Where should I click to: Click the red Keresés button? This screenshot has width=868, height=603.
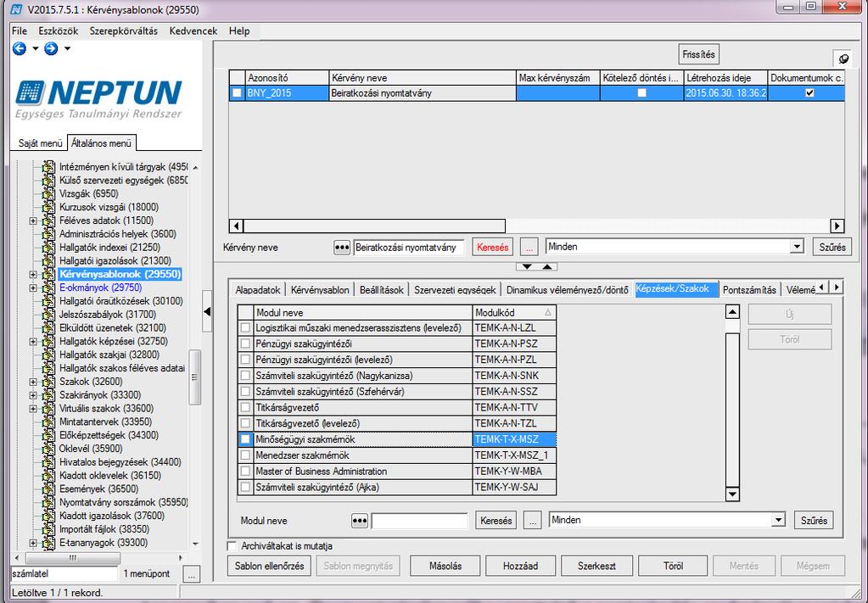492,248
